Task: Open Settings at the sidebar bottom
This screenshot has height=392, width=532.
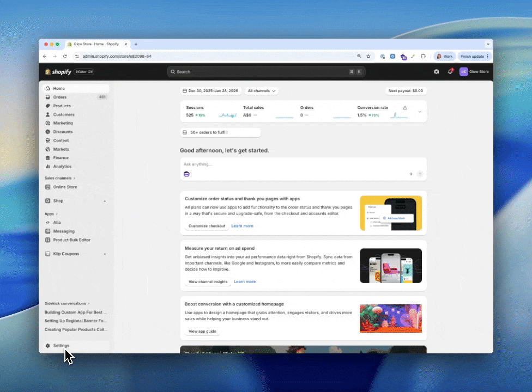Action: (x=61, y=345)
